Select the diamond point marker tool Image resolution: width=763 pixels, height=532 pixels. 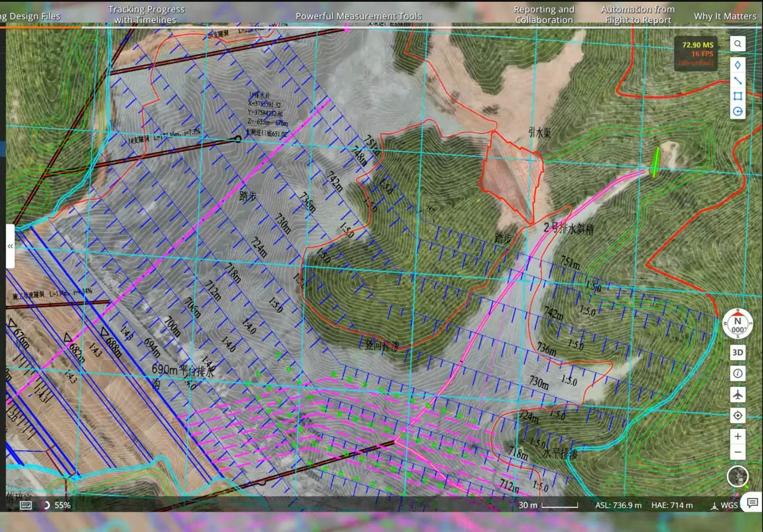pyautogui.click(x=737, y=65)
